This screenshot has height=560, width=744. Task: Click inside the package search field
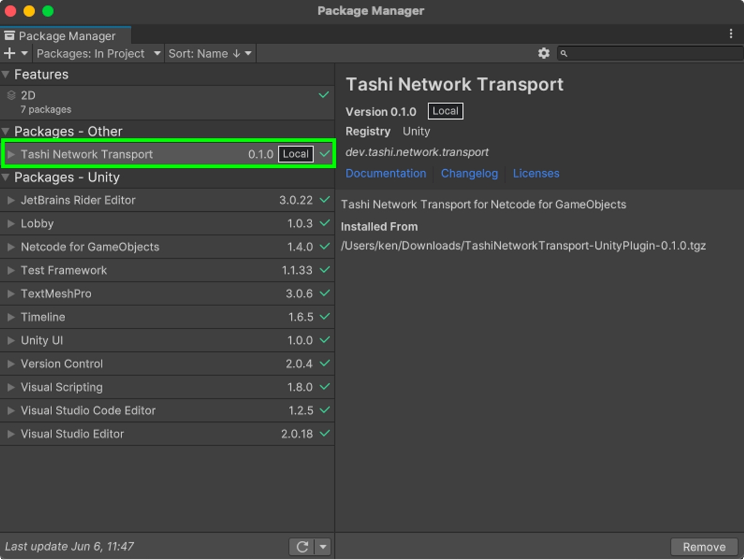point(649,54)
